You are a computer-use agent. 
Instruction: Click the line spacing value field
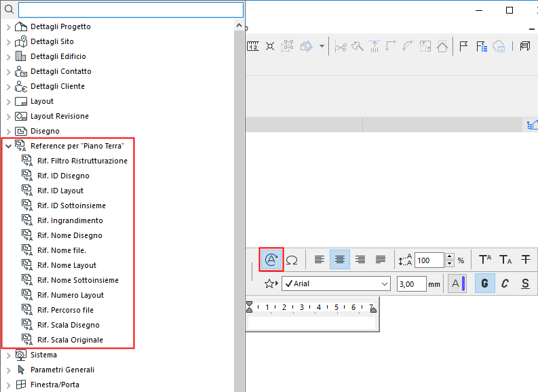pos(429,260)
